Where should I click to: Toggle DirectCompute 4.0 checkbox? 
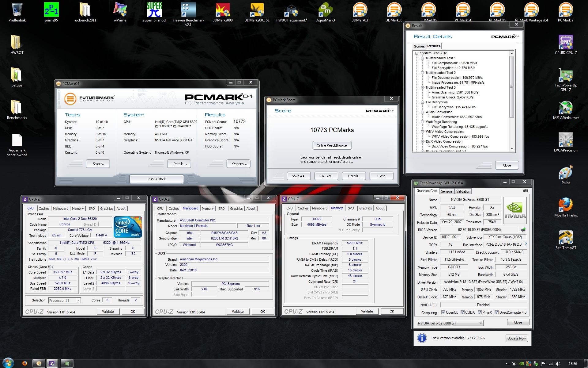pos(496,312)
